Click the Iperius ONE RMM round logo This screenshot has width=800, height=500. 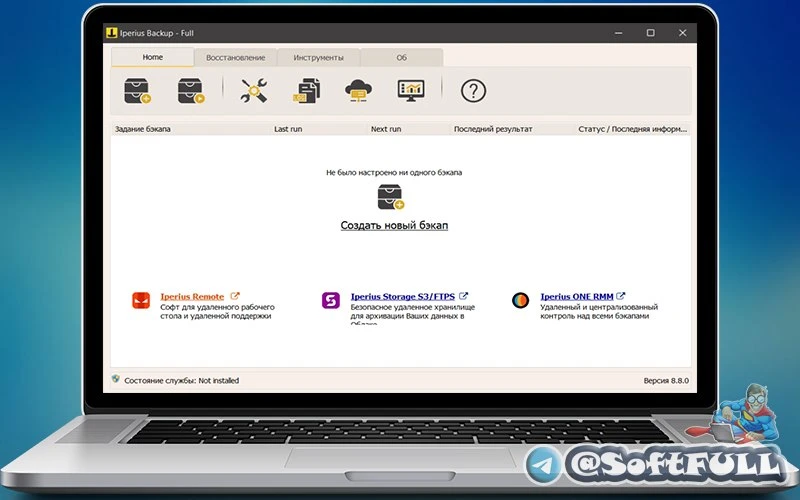pos(520,301)
